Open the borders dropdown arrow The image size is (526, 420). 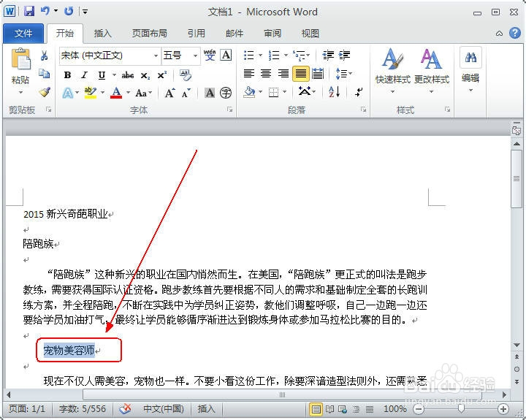pos(285,92)
